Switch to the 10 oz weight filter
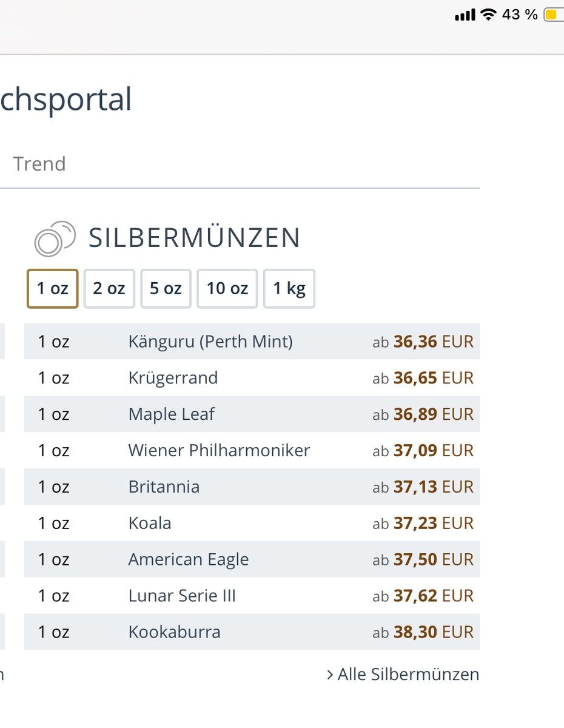The height and width of the screenshot is (728, 564). click(x=227, y=289)
